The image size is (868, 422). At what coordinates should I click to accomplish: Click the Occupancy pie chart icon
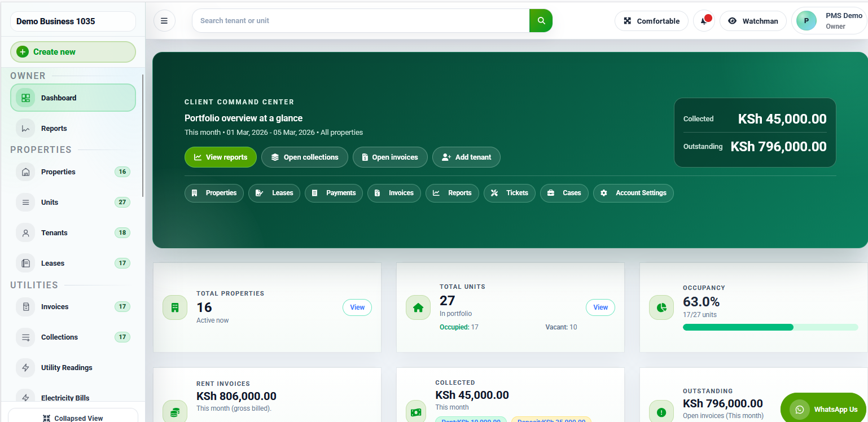point(661,307)
